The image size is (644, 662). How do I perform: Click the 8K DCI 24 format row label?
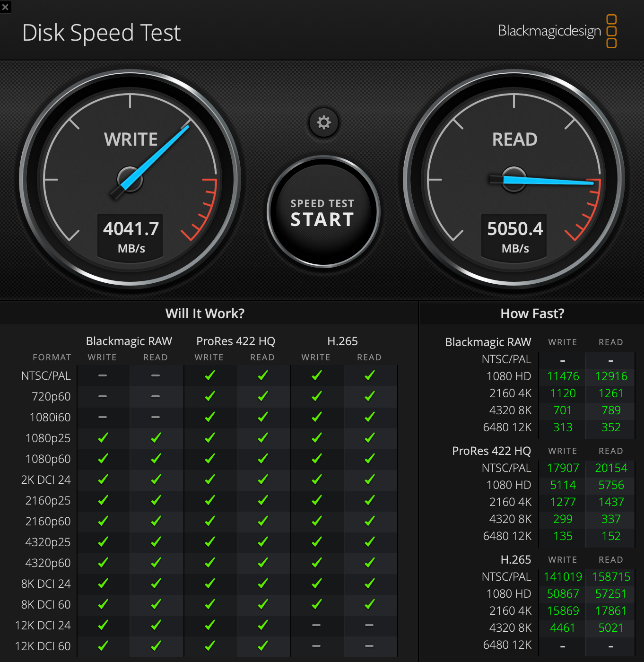pos(46,584)
